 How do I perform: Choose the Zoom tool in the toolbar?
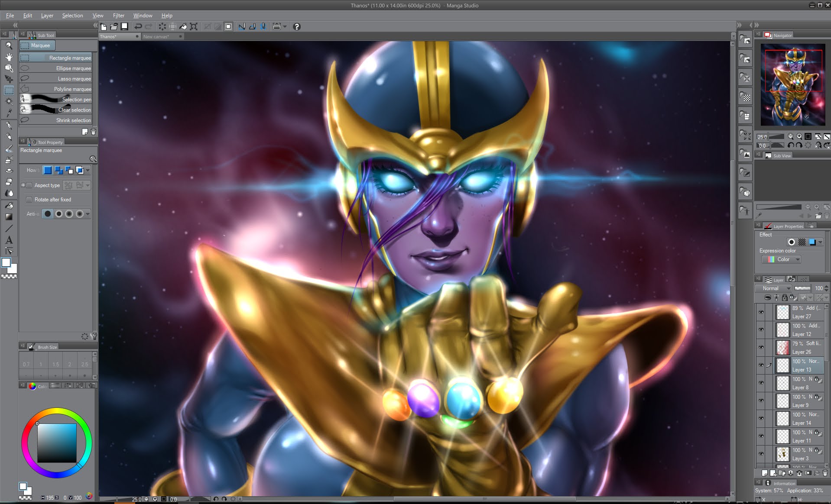pos(8,45)
